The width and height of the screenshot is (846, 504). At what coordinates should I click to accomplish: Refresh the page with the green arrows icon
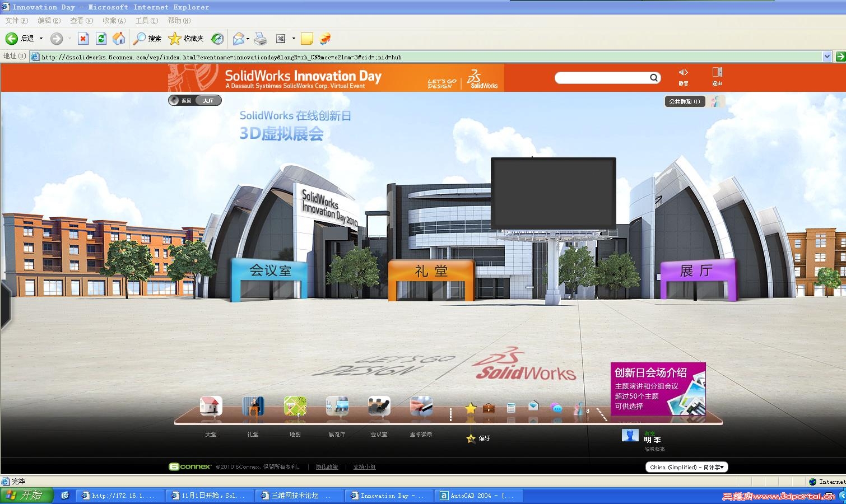click(101, 38)
